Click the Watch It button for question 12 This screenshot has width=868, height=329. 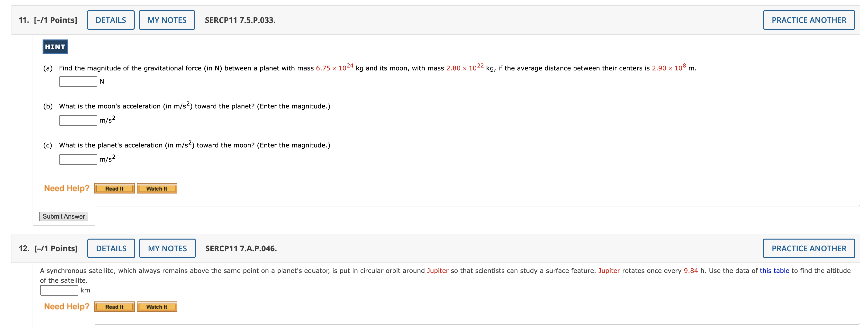coord(157,306)
